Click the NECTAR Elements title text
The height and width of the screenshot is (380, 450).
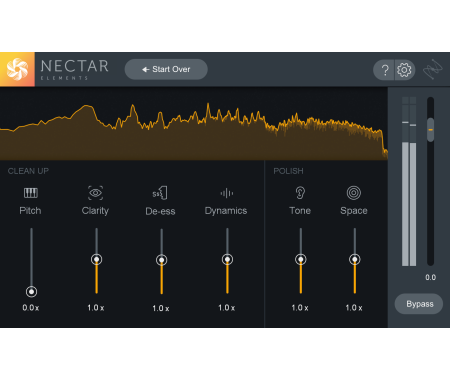click(x=75, y=69)
